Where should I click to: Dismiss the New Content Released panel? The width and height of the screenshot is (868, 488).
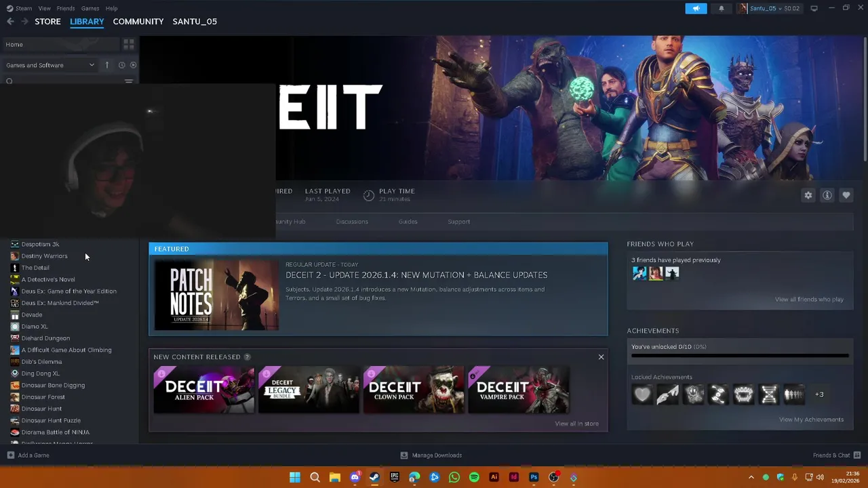[x=601, y=357]
